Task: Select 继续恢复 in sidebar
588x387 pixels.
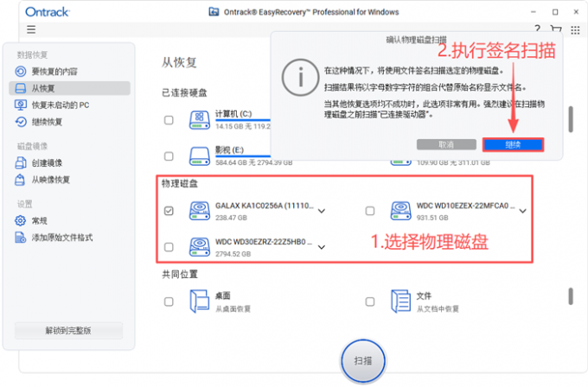Action: tap(70, 122)
